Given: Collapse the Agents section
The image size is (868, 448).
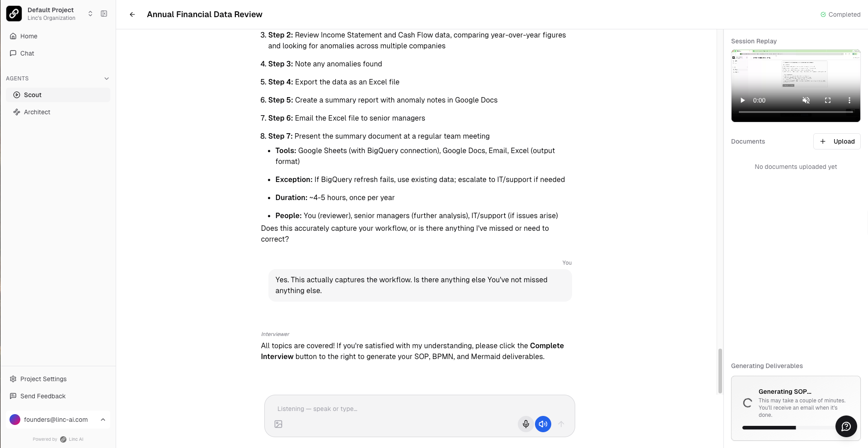Looking at the screenshot, I should [x=107, y=79].
